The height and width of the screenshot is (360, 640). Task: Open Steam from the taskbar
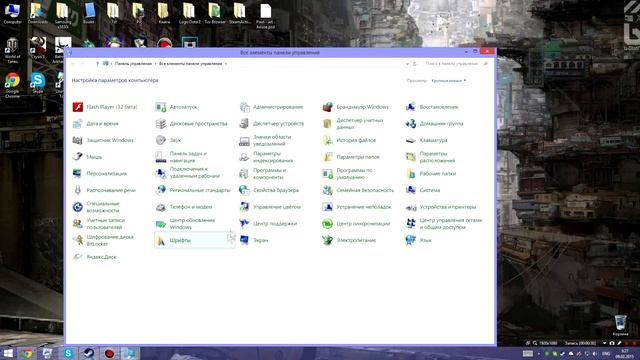[x=89, y=353]
